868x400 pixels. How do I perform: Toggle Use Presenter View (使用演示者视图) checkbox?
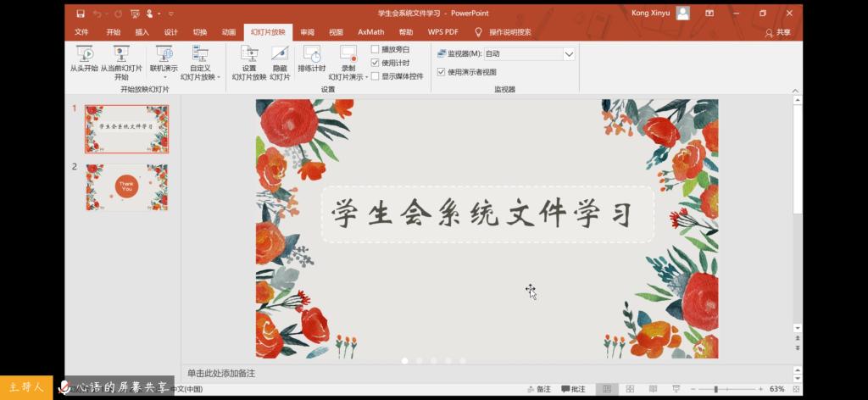[x=441, y=72]
